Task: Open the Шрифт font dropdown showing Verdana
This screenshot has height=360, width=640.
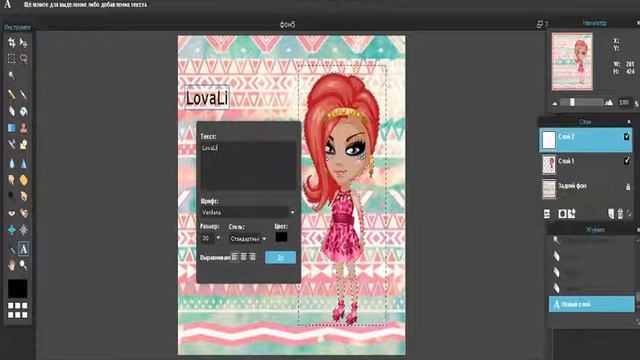Action: [x=248, y=212]
